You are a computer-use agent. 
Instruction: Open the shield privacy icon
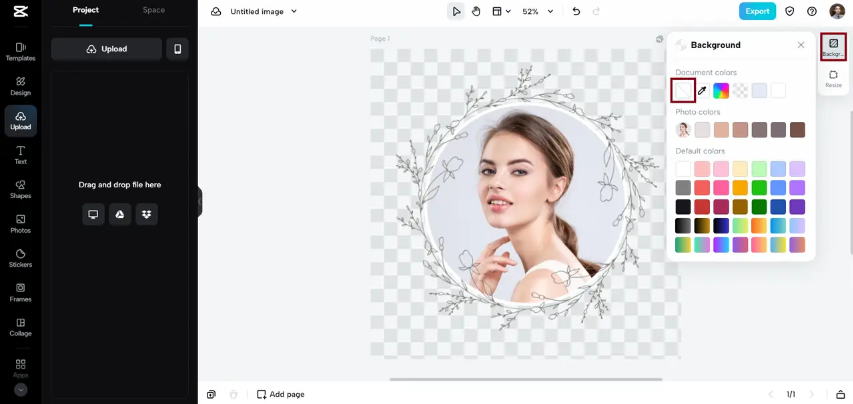coord(790,11)
